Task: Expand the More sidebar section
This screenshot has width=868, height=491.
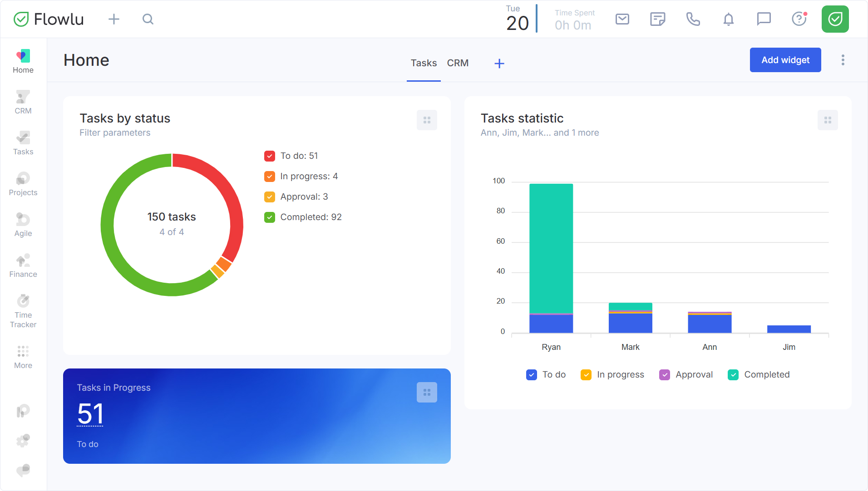Action: (23, 356)
